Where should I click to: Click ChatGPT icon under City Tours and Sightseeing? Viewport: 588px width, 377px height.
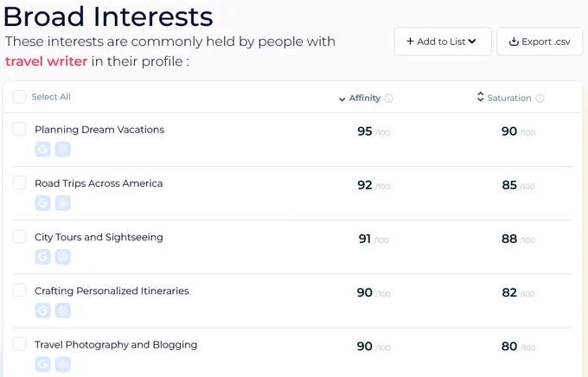coord(62,257)
